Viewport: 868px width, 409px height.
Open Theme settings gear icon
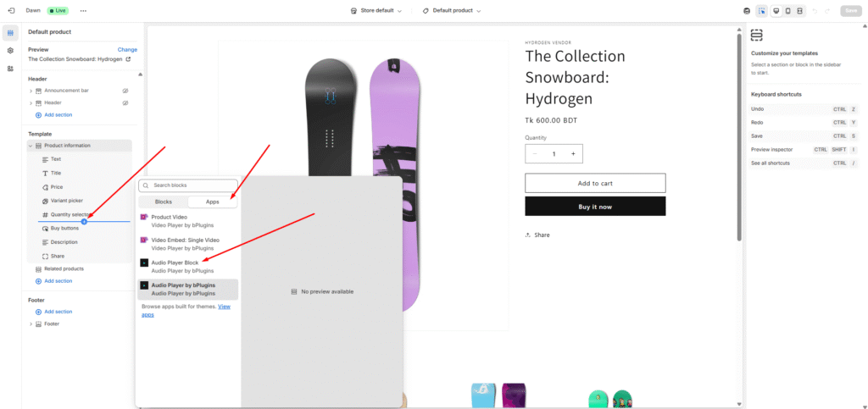click(10, 51)
